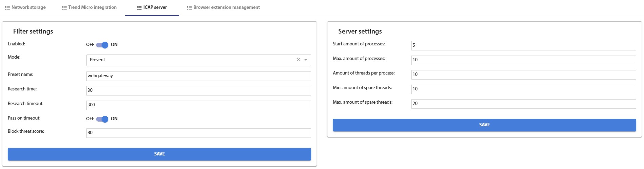This screenshot has height=169, width=644.
Task: Focus Amount of threads per process field
Action: 524,75
